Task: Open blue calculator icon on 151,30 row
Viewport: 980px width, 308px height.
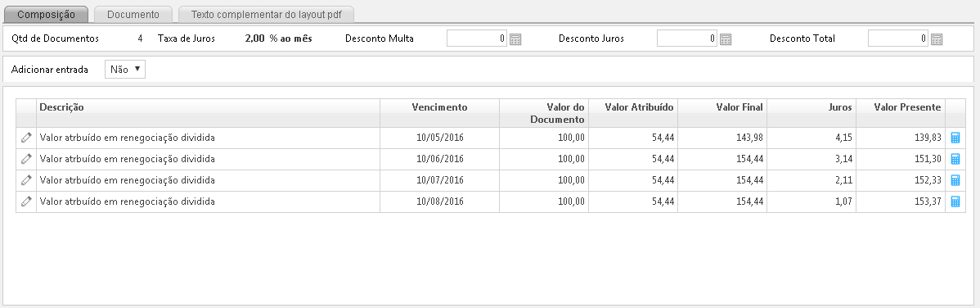Action: (x=955, y=159)
